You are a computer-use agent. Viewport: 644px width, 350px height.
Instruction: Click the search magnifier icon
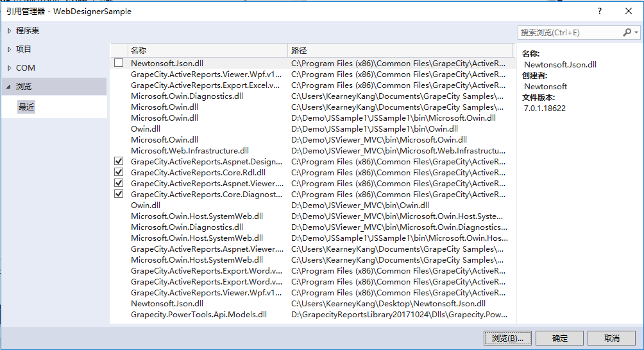627,32
